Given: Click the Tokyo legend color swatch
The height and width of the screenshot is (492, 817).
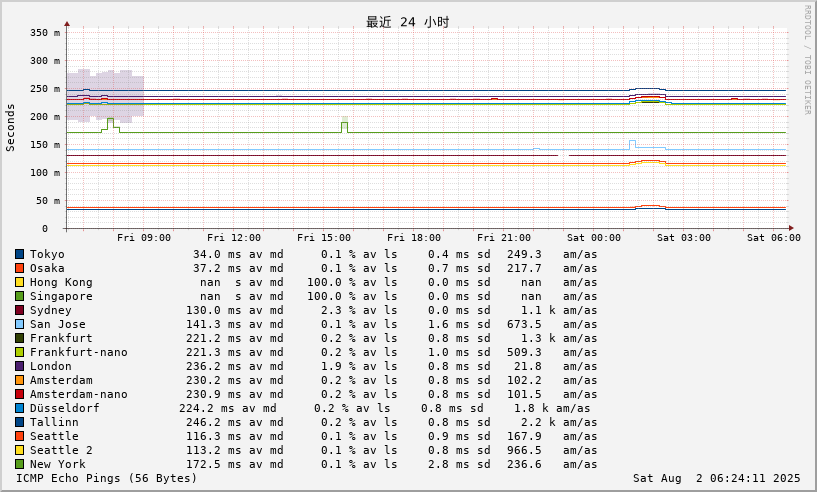Looking at the screenshot, I should (19, 254).
